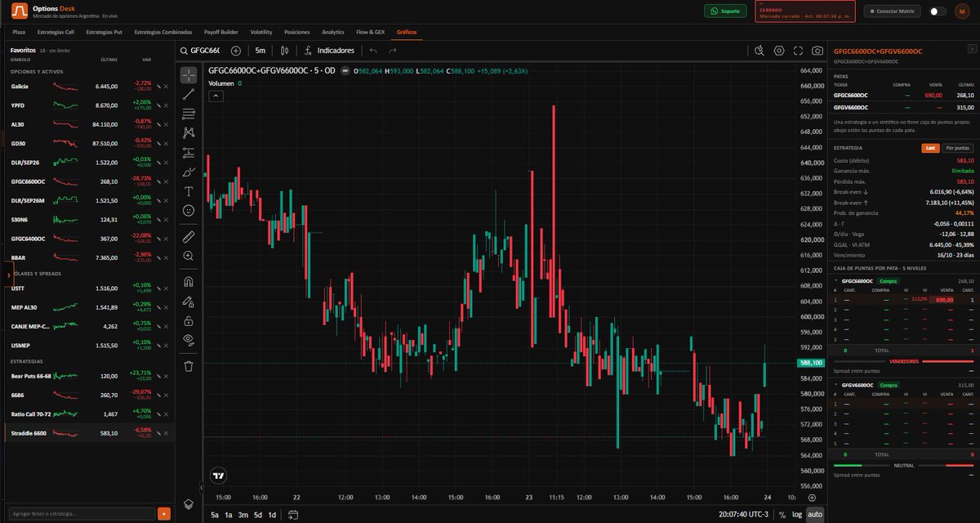Image resolution: width=980 pixels, height=523 pixels.
Task: Open the object tree layers icon
Action: tap(189, 504)
